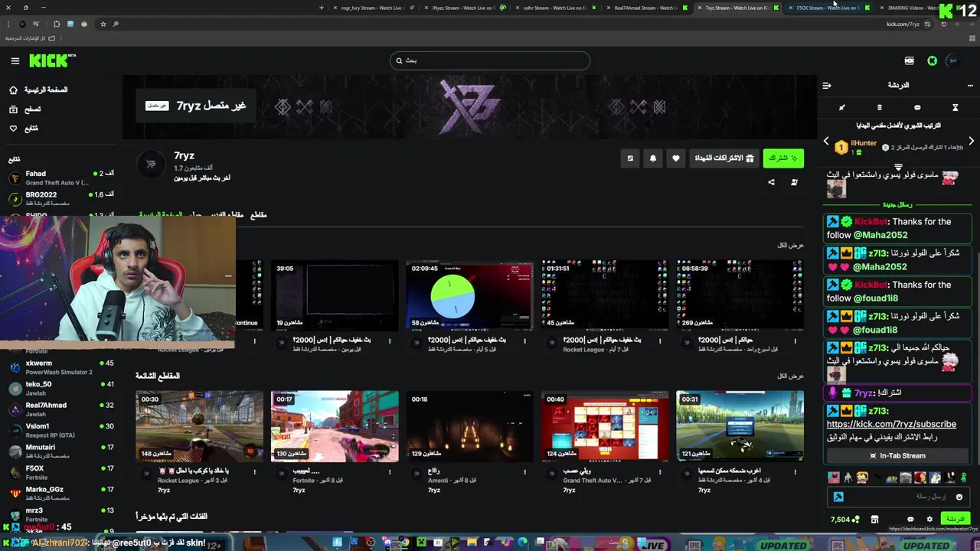Click the trash bin icon in chat toolbar

(879, 108)
